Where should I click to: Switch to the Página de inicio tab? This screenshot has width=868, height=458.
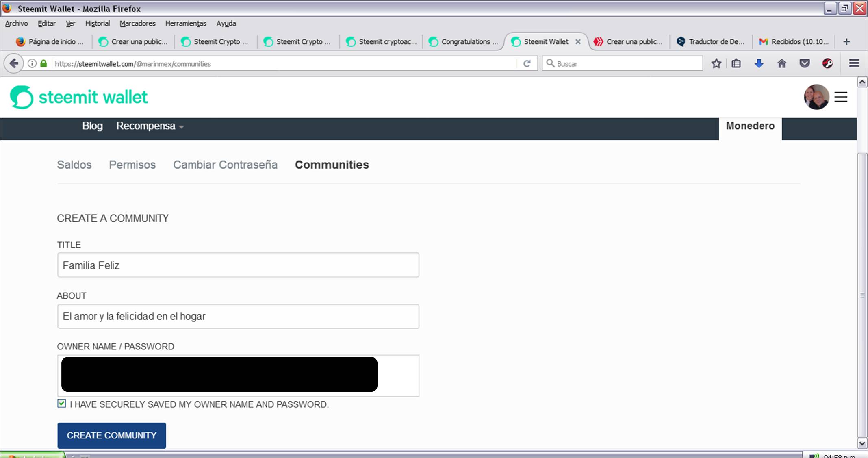point(50,41)
